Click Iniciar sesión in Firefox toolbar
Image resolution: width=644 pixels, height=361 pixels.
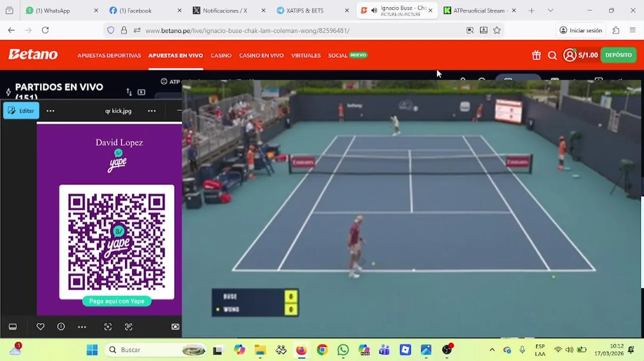(x=581, y=30)
